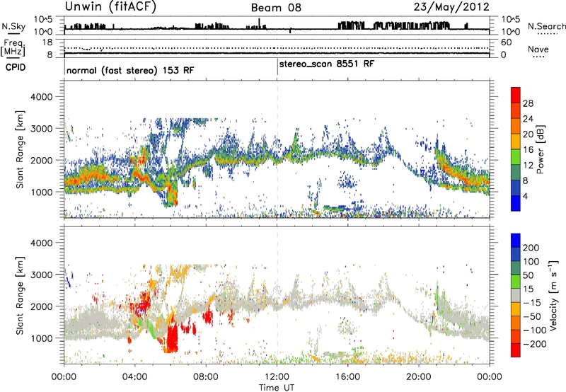The height and width of the screenshot is (392, 566).
Task: Click the "12" power colorbar value
Action: 528,166
